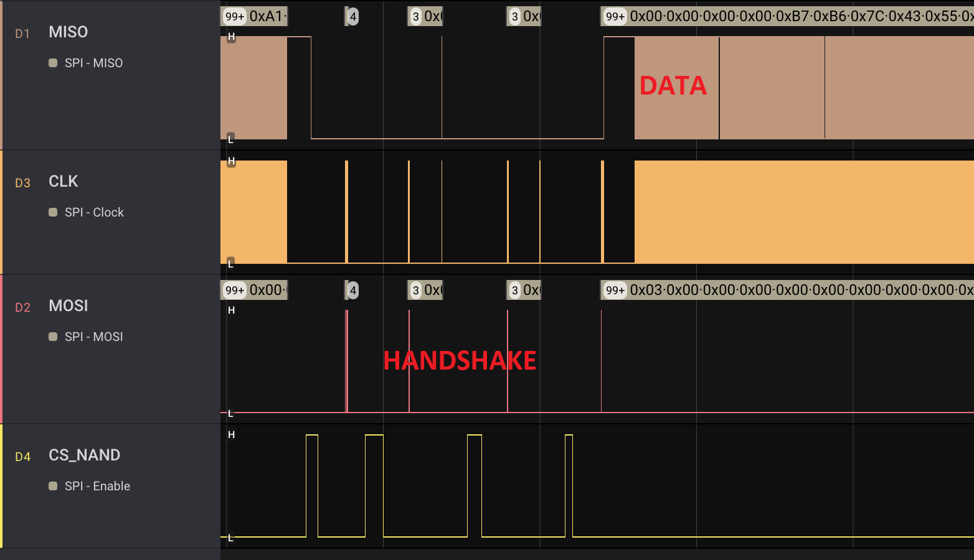Click the square marker beside SPI - Enable

coord(53,486)
